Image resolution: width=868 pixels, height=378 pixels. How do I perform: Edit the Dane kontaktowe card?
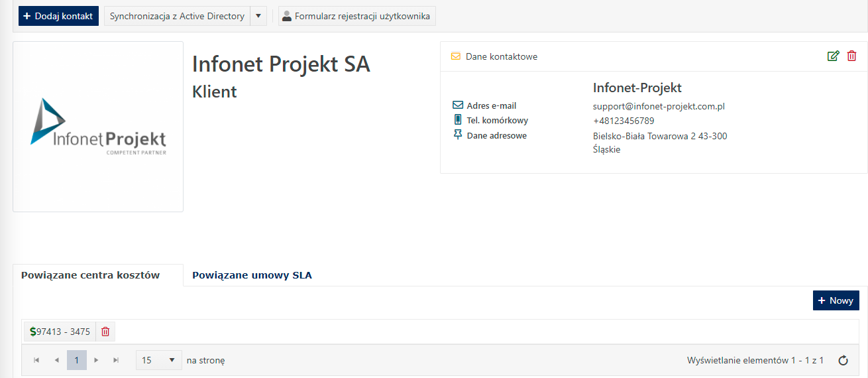834,56
